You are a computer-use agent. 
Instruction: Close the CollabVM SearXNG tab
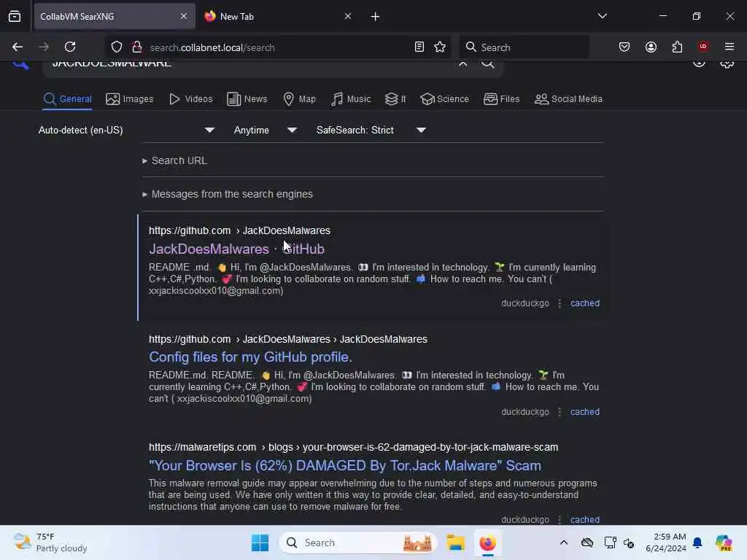pyautogui.click(x=184, y=16)
